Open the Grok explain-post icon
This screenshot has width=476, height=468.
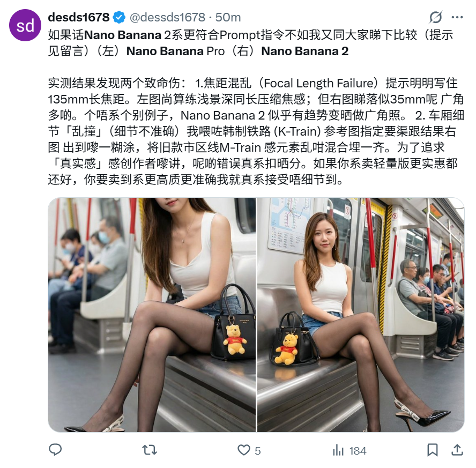436,17
